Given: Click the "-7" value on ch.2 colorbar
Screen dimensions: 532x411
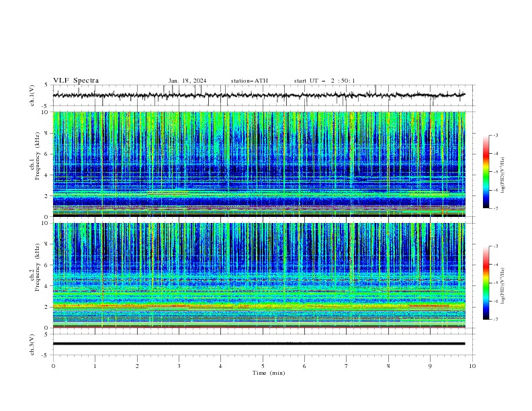Looking at the screenshot, I should (495, 320).
